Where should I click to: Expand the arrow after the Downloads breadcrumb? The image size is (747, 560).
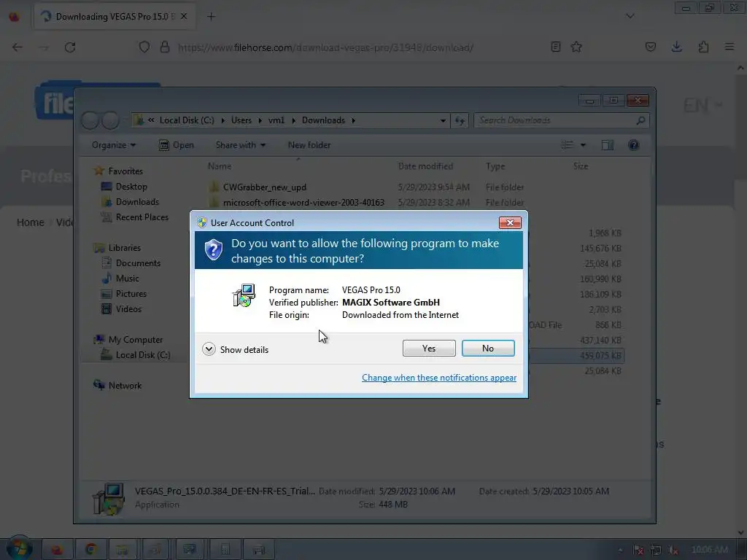coord(354,120)
